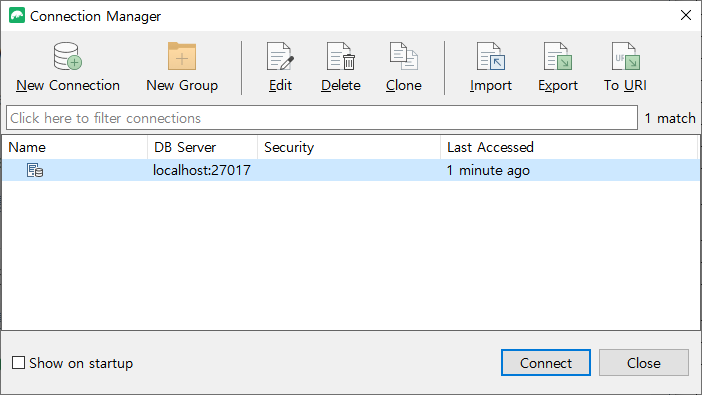This screenshot has height=395, width=702.
Task: Sort by DB Server column header
Action: click(202, 147)
